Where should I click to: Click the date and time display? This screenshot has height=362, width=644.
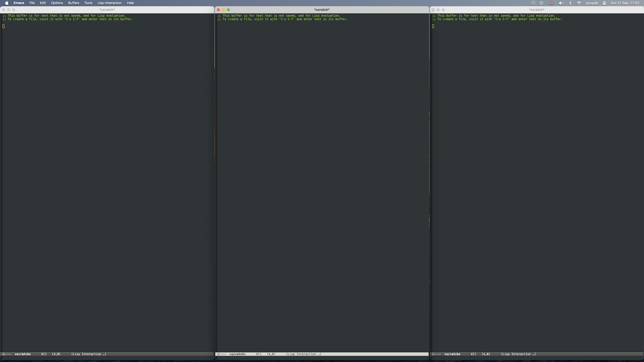(625, 3)
